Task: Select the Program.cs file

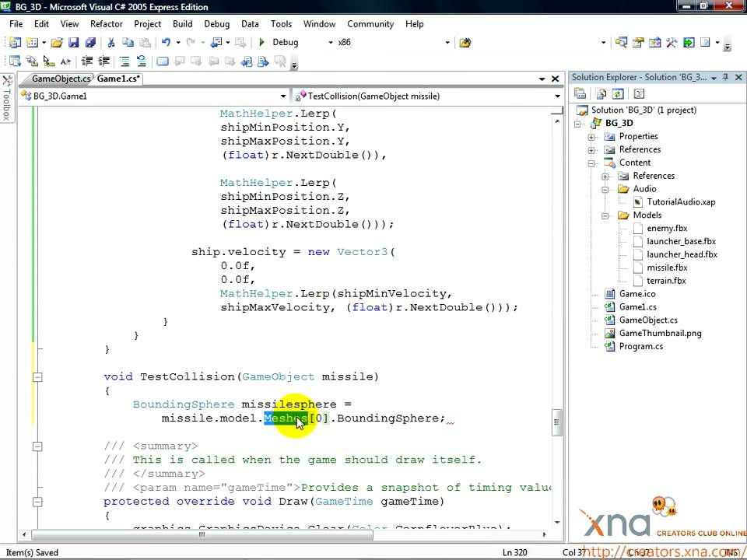Action: pos(640,347)
